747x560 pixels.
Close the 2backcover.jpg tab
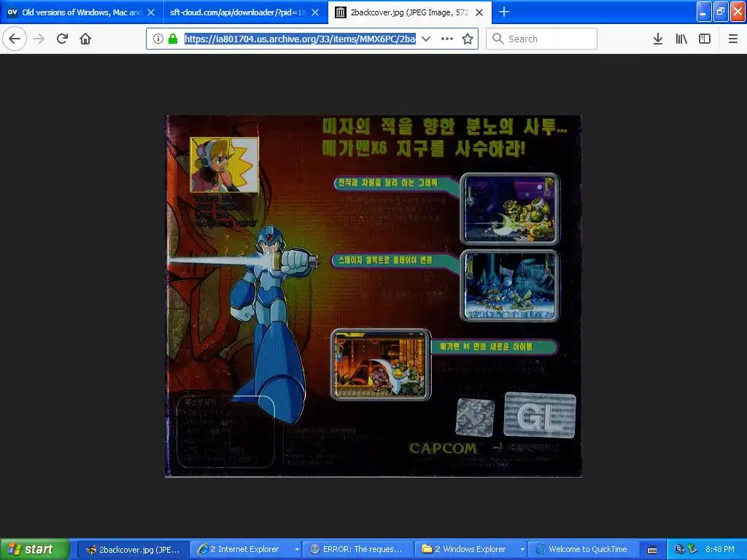480,12
